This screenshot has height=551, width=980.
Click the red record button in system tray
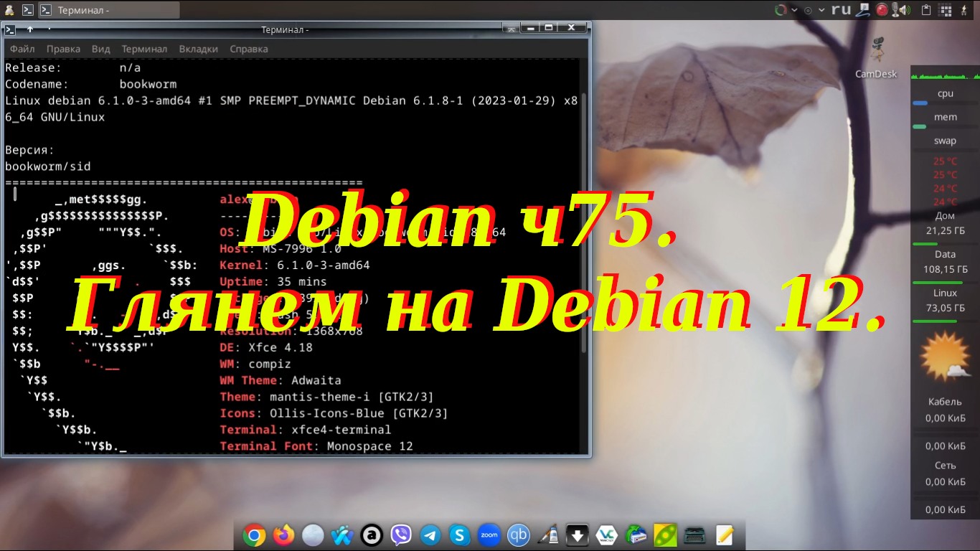point(882,10)
